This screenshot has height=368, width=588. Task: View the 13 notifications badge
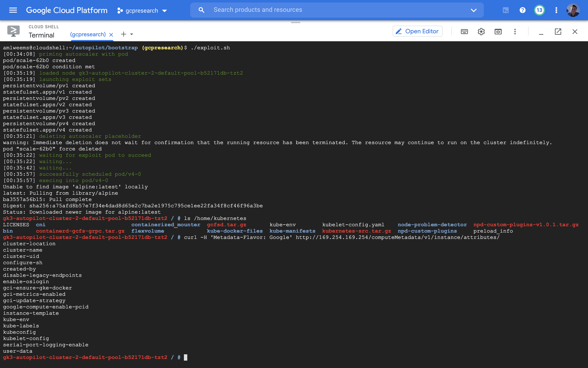(539, 10)
